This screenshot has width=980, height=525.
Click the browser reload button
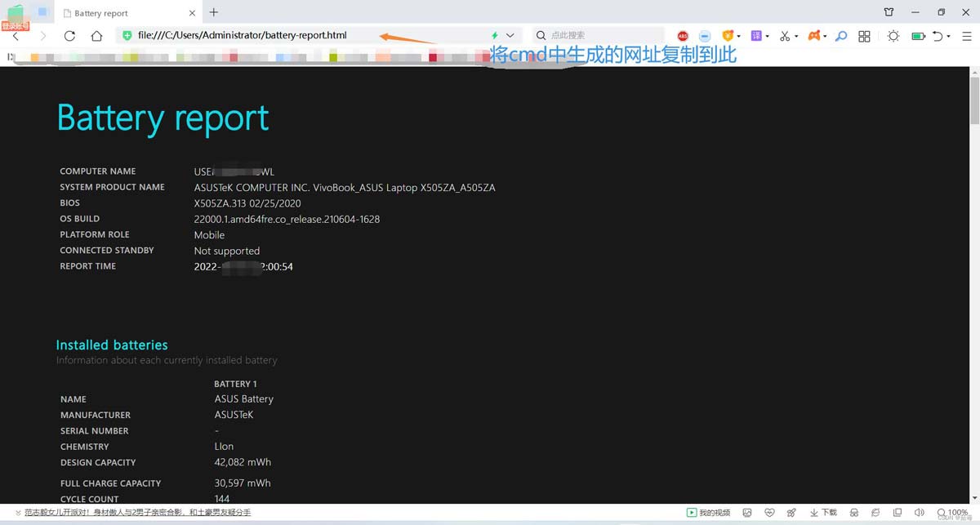[x=69, y=36]
